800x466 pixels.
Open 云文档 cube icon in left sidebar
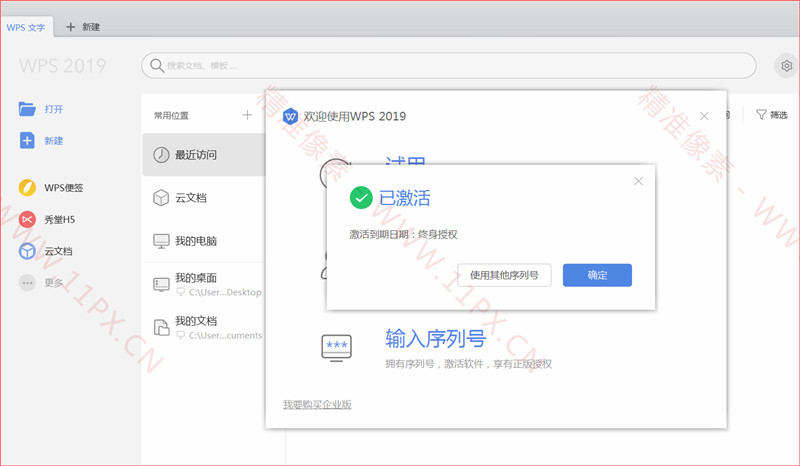27,251
